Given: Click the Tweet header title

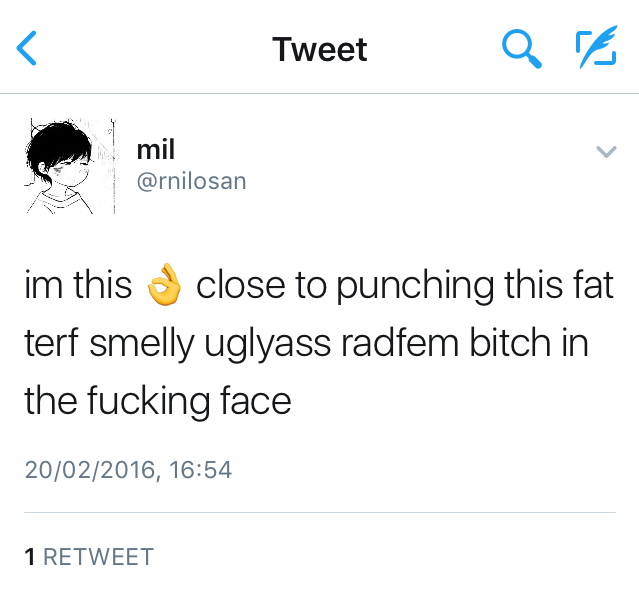Looking at the screenshot, I should click(x=320, y=49).
